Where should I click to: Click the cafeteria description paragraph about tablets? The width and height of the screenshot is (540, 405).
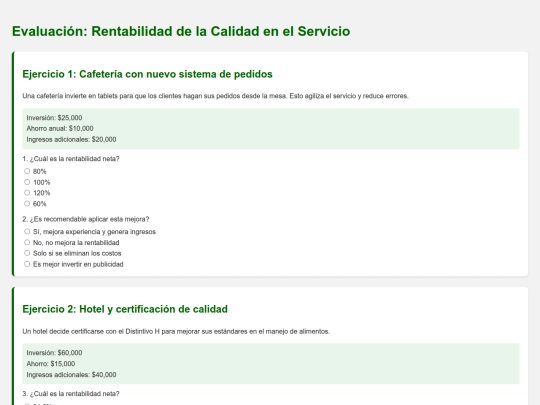[x=215, y=96]
